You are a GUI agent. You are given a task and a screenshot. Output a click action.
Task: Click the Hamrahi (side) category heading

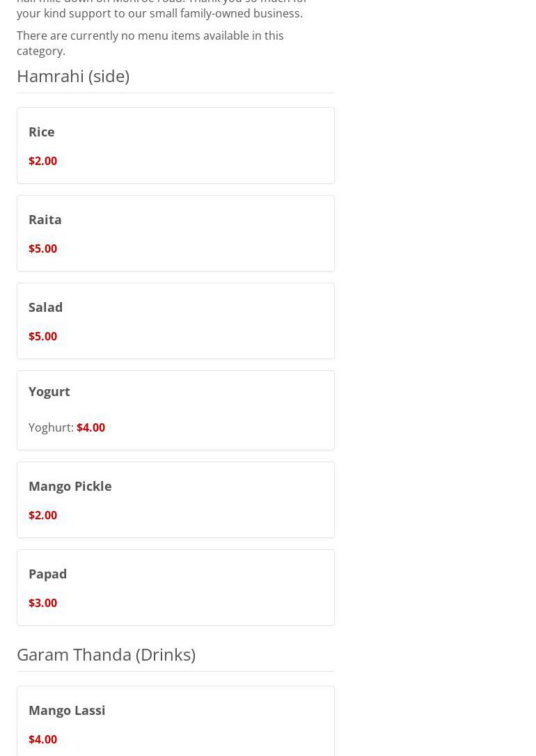pos(73,76)
